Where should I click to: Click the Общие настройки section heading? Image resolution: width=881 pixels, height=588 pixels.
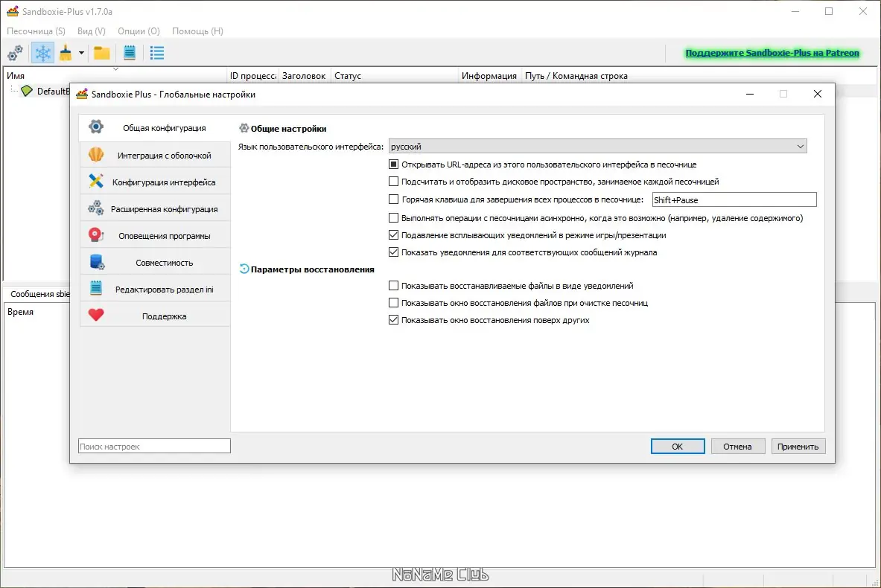pyautogui.click(x=288, y=129)
